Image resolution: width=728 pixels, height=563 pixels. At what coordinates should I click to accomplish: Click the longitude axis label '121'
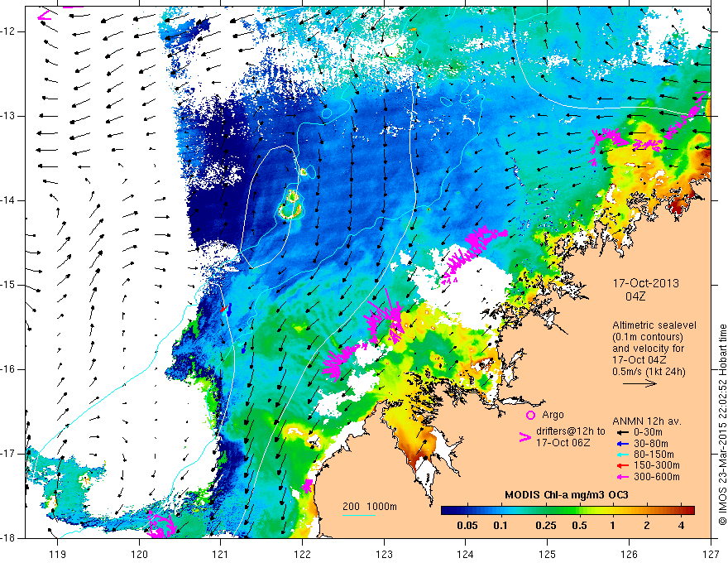pos(221,554)
